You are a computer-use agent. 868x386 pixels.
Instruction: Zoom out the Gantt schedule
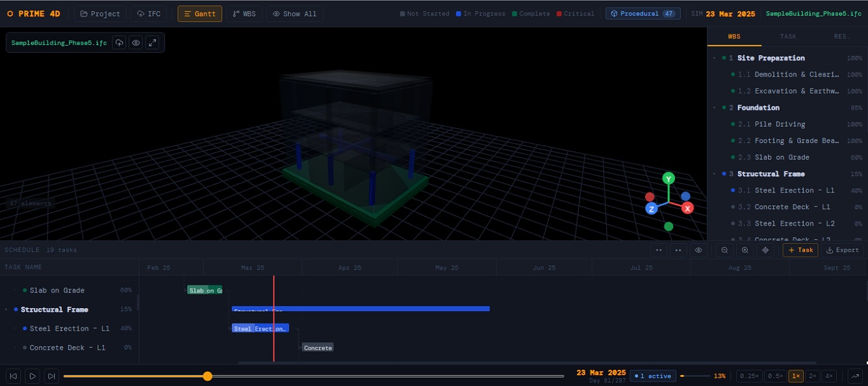point(724,250)
